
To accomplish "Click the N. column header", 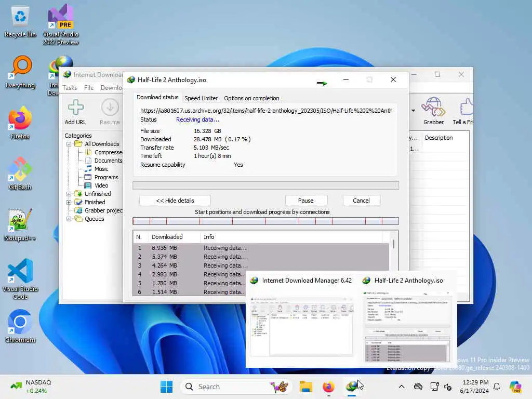I will [x=141, y=237].
